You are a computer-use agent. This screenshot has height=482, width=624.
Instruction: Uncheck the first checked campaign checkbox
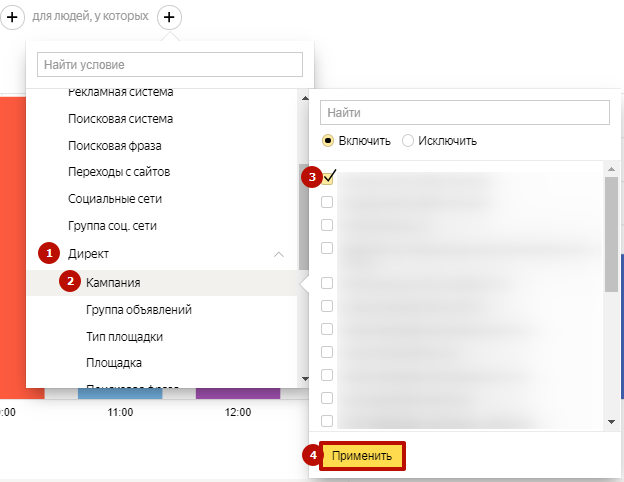coord(328,177)
